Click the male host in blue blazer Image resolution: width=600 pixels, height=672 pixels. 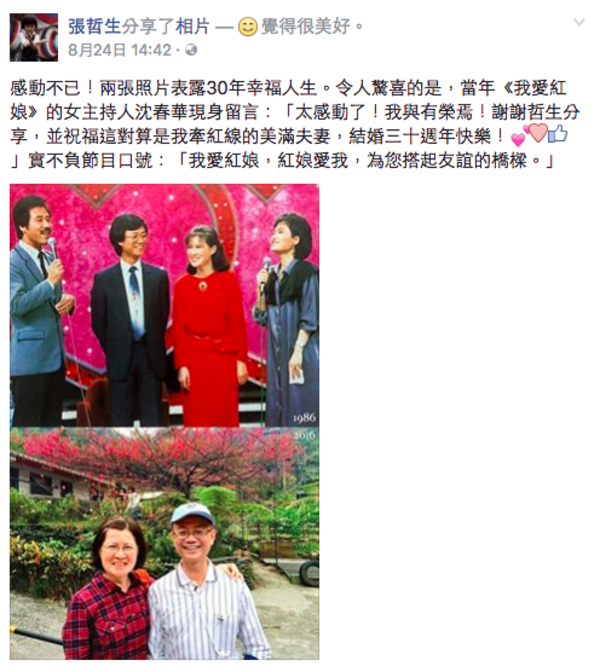[x=38, y=311]
